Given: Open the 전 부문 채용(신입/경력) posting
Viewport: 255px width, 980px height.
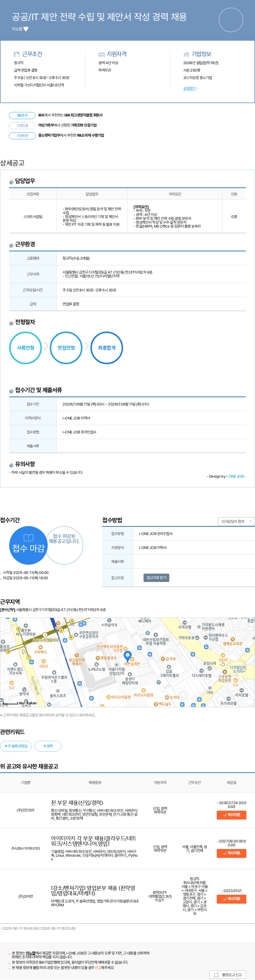Looking at the screenshot, I should [x=77, y=802].
